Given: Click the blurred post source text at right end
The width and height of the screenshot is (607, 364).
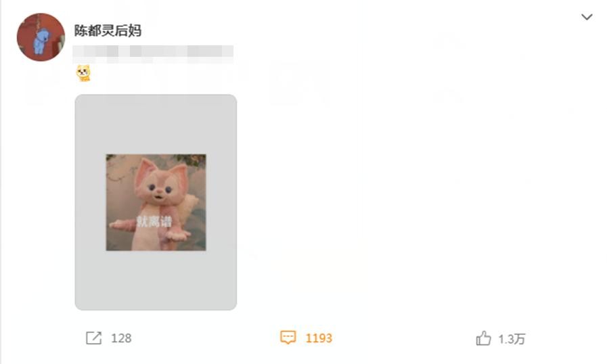Looking at the screenshot, I should [211, 52].
